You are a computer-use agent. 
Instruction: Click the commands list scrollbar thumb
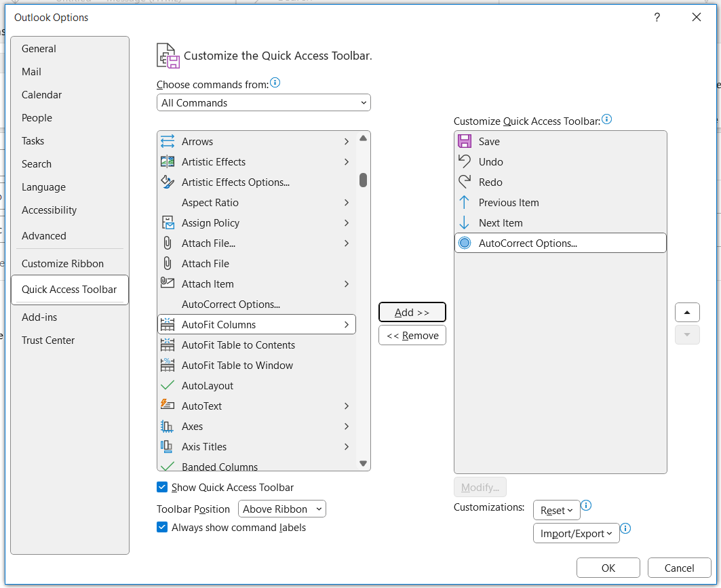[363, 180]
